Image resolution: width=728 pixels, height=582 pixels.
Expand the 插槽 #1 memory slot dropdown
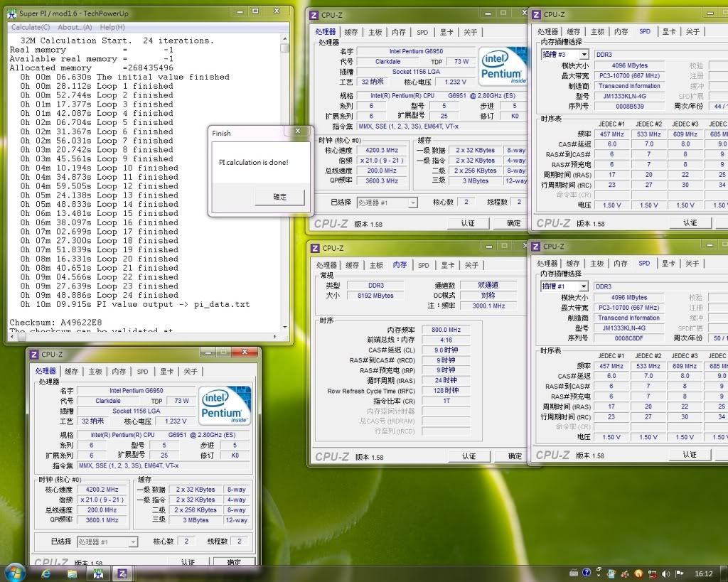click(x=584, y=286)
